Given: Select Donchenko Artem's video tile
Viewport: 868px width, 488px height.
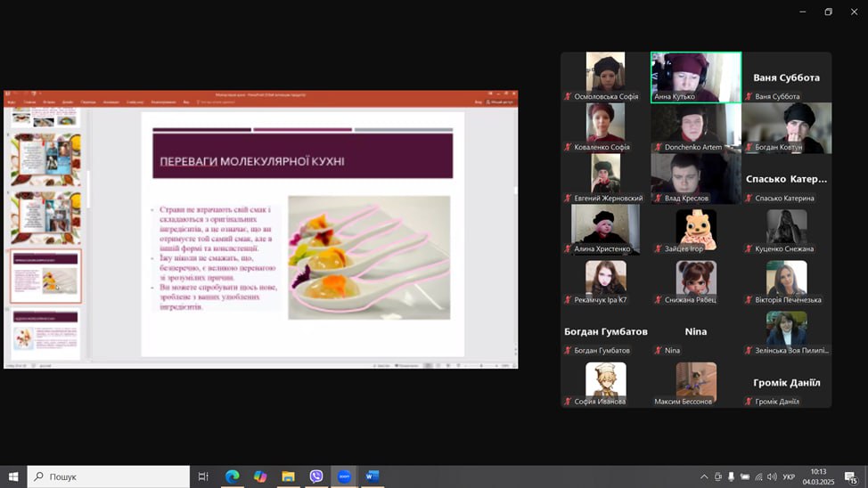Looking at the screenshot, I should (696, 127).
